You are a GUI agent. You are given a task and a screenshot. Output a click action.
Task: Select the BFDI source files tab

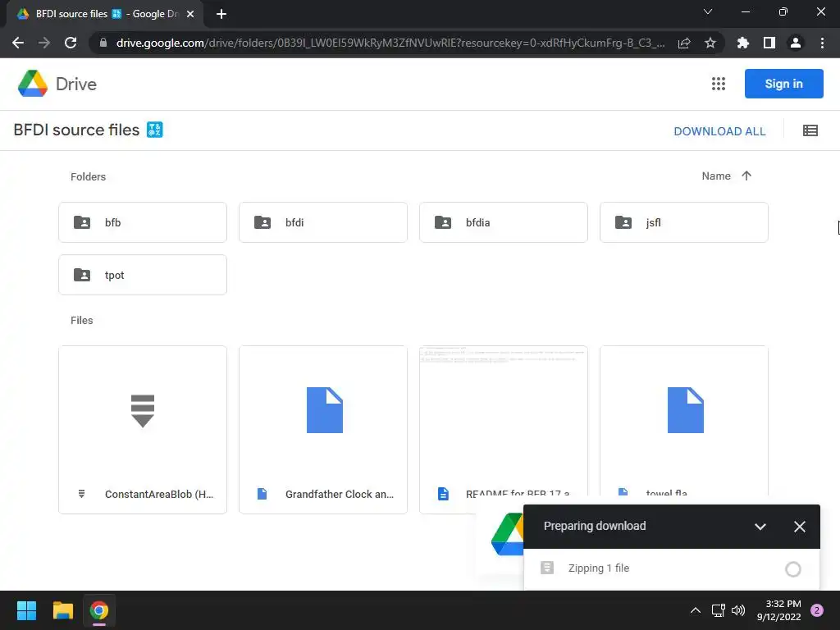(x=104, y=14)
